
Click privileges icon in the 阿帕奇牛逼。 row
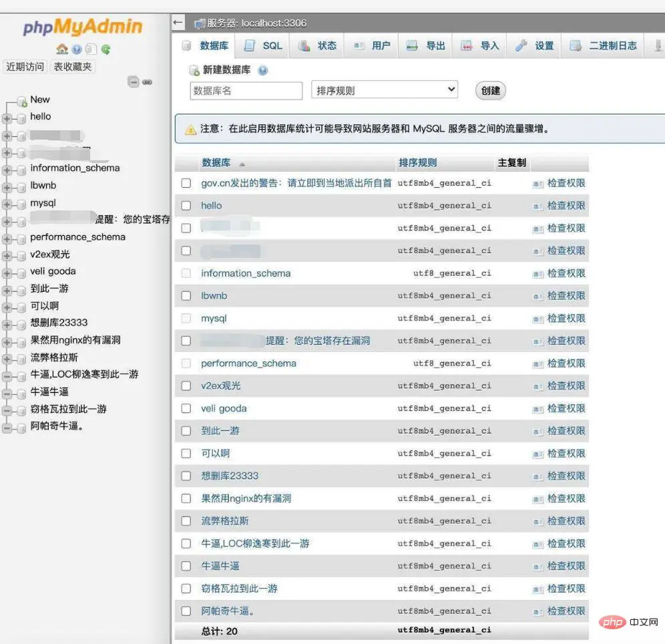coord(538,612)
